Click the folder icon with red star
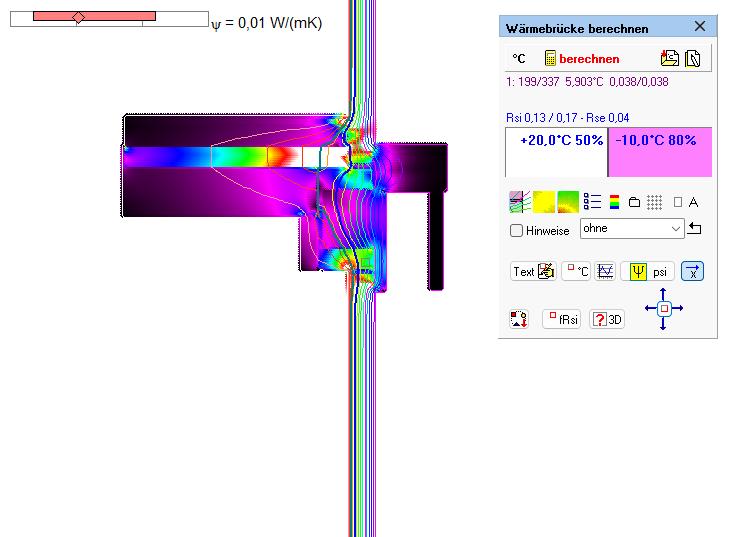Viewport: 750px width, 537px height. 670,58
